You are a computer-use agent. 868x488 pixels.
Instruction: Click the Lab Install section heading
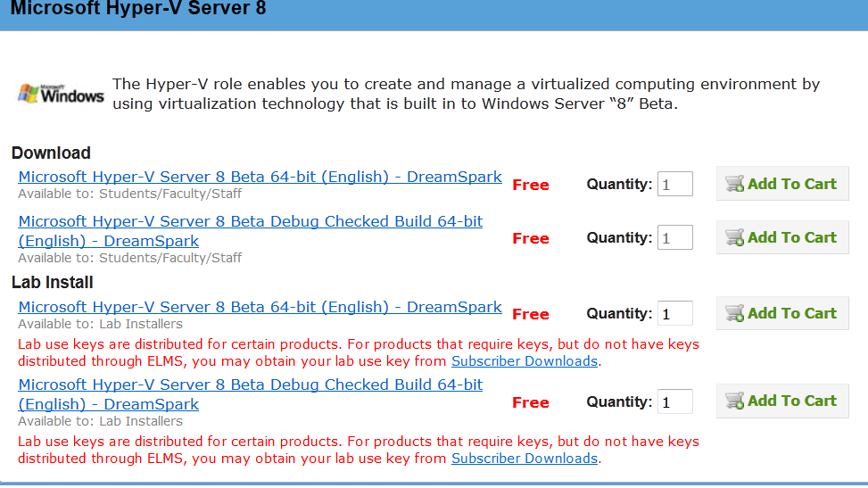coord(53,283)
